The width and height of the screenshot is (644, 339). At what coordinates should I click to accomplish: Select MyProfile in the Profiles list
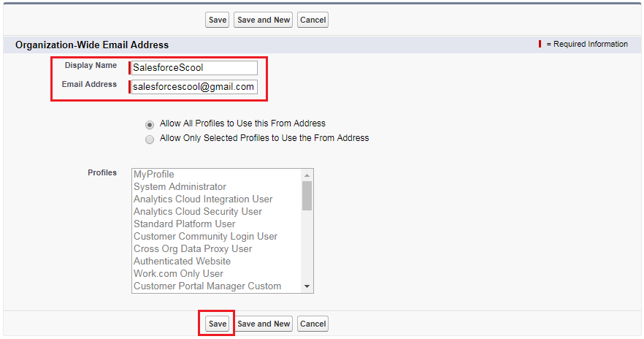click(x=217, y=174)
